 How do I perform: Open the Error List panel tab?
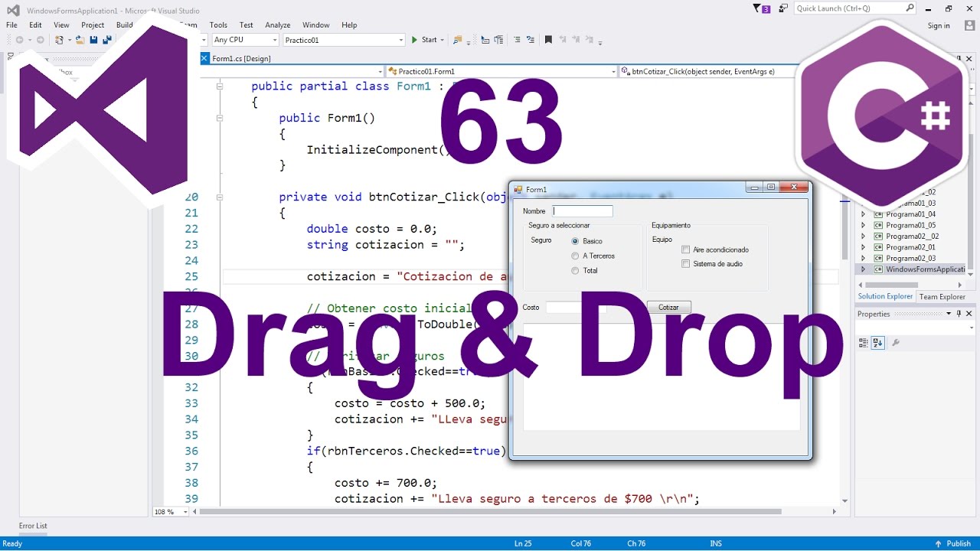click(x=33, y=526)
